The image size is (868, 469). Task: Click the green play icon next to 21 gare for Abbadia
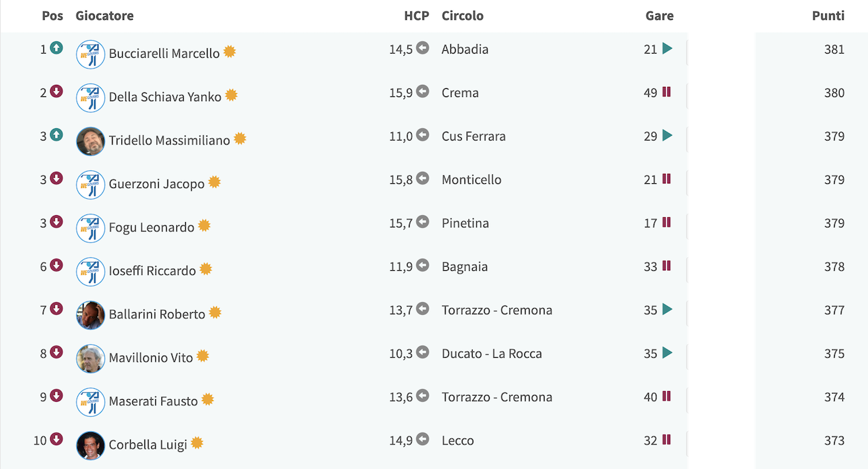667,48
